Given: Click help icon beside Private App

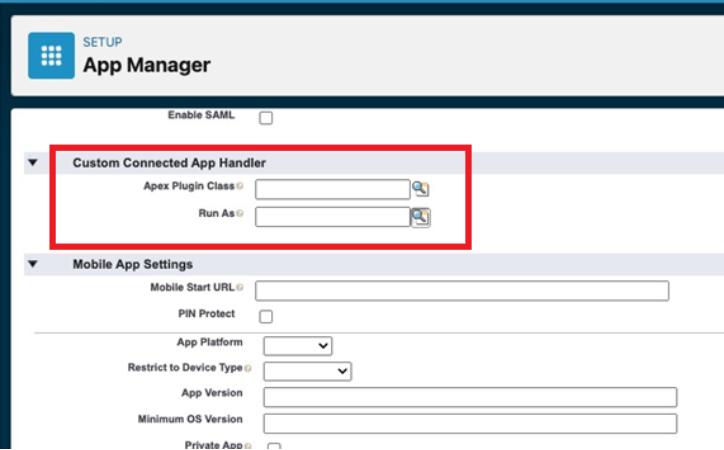Looking at the screenshot, I should click(247, 445).
